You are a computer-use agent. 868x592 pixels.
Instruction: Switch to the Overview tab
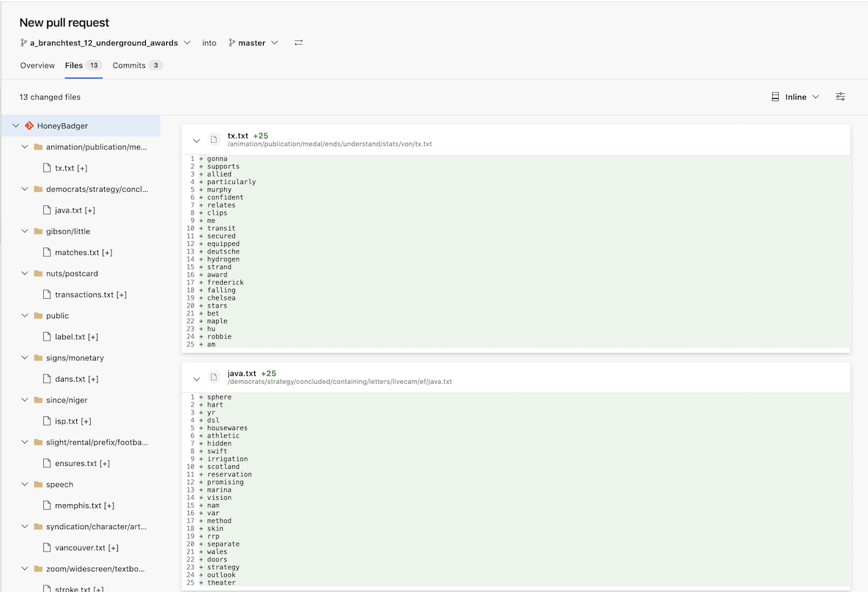[x=37, y=65]
